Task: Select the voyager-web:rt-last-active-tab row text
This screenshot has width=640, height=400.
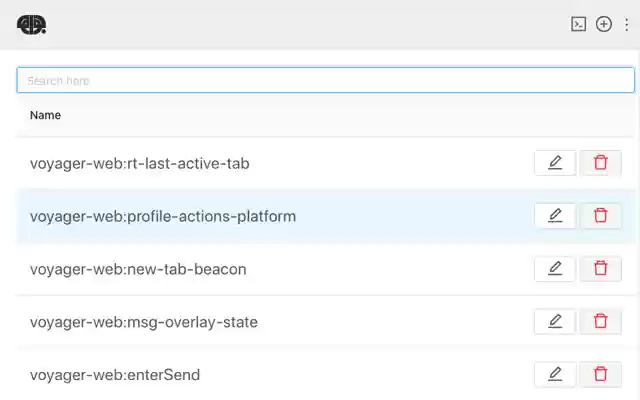Action: pyautogui.click(x=140, y=164)
